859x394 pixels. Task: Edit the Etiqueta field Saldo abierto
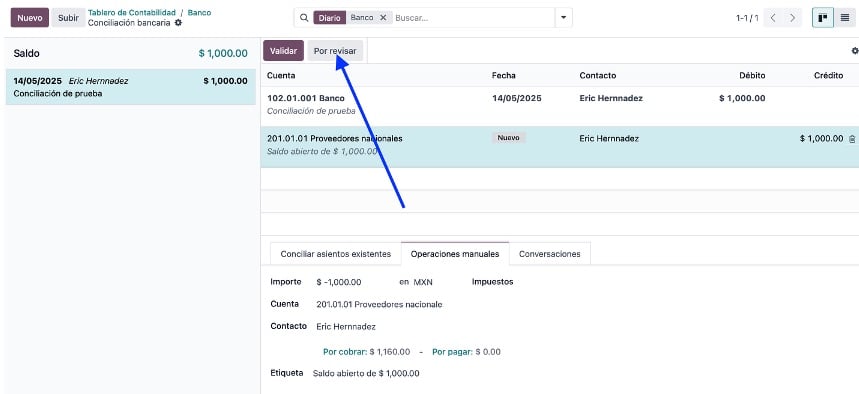tap(366, 373)
